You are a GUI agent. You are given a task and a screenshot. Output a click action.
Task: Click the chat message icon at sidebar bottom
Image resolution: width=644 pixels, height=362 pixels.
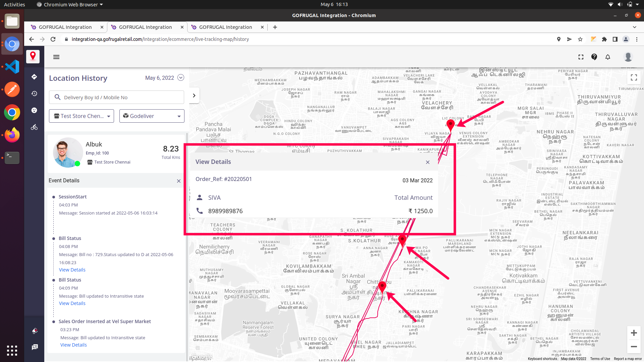(35, 347)
